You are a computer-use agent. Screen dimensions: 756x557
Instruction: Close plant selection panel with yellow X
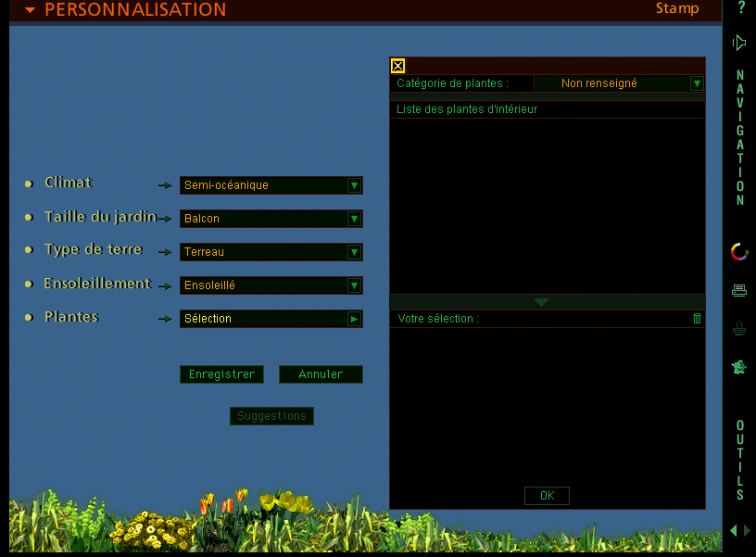pyautogui.click(x=398, y=66)
